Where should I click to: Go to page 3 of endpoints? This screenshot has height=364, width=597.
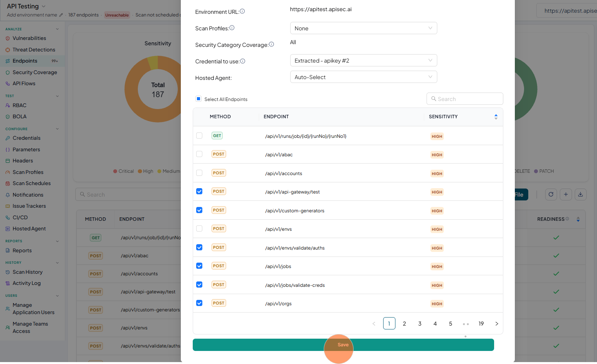420,324
